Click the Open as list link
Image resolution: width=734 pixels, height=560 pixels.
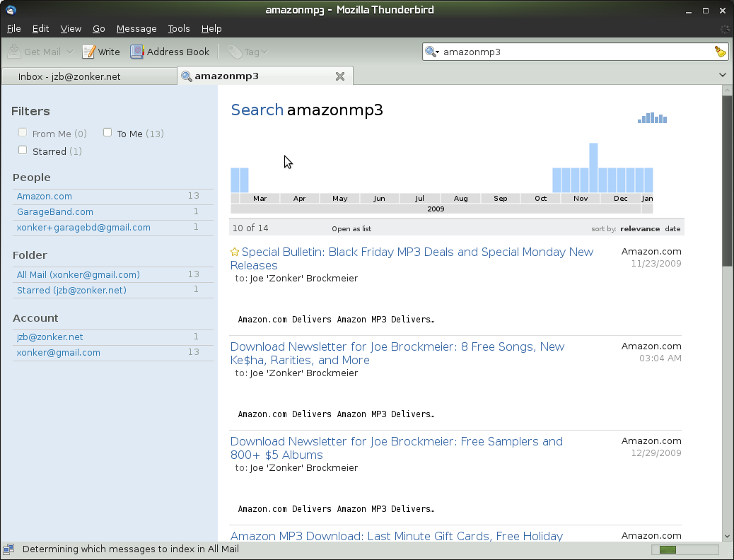(351, 229)
